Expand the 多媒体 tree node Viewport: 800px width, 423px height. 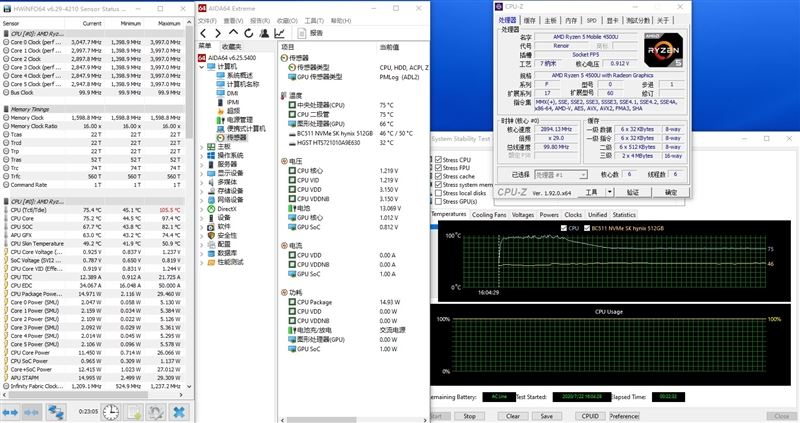202,182
